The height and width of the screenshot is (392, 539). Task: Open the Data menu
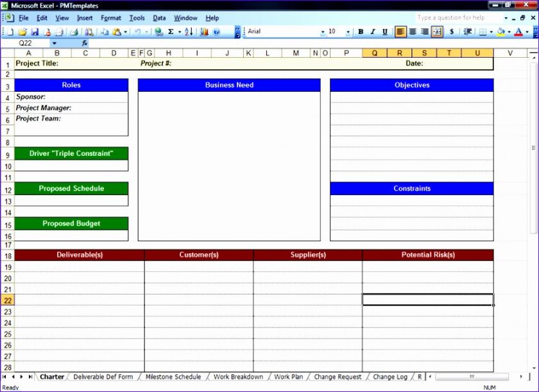point(159,18)
